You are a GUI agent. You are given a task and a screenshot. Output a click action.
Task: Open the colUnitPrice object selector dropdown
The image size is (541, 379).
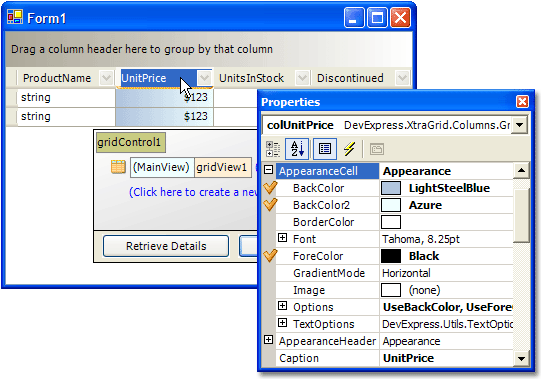520,125
